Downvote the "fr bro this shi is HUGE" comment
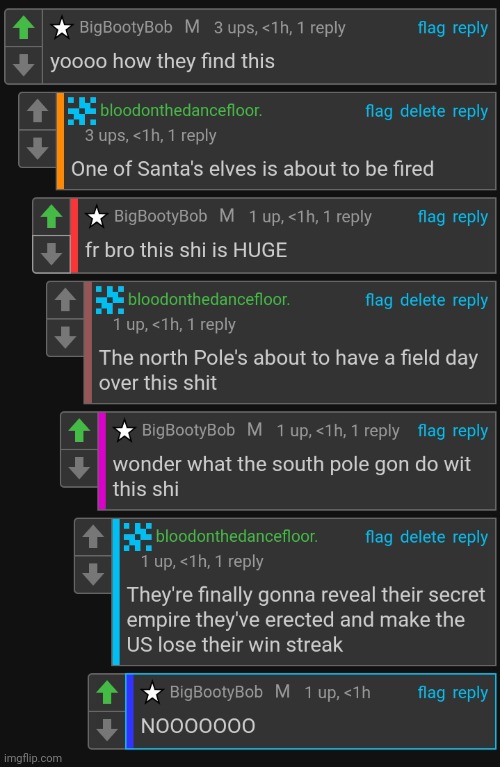The height and width of the screenshot is (767, 500). 51,254
